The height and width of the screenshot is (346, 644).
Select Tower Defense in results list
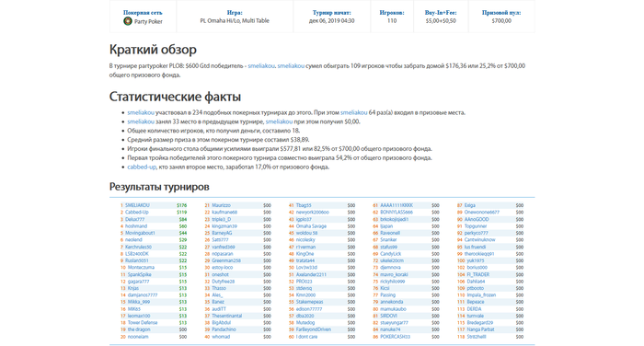(143, 323)
